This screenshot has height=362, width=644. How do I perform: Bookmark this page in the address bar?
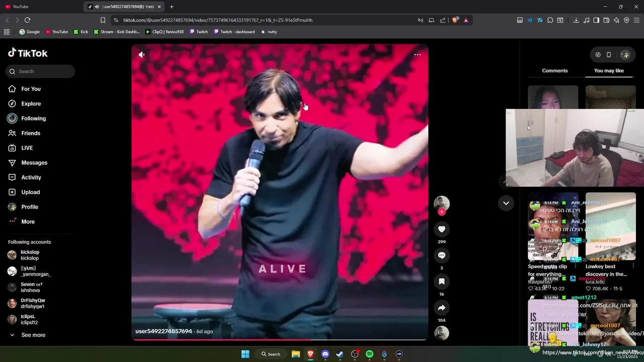click(x=103, y=20)
